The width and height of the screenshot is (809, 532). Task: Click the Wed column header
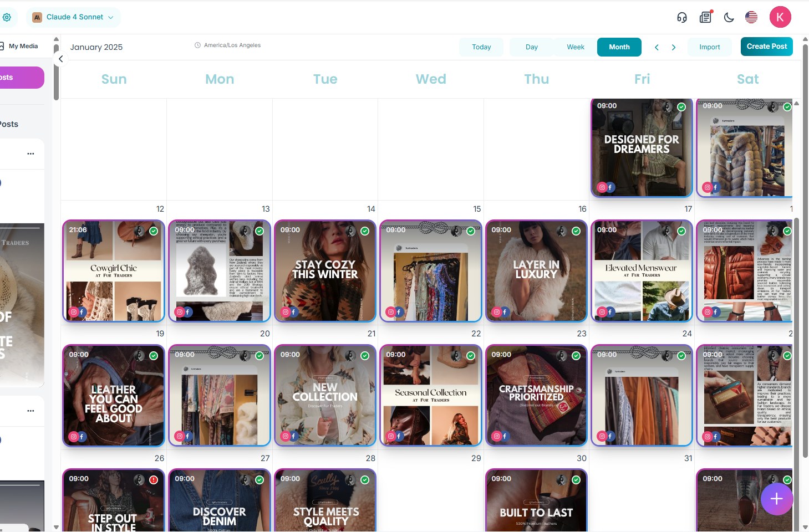(x=431, y=79)
